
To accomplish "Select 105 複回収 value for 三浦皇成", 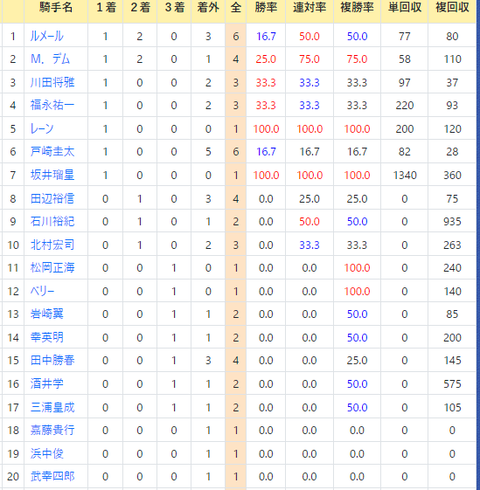I will (x=452, y=407).
